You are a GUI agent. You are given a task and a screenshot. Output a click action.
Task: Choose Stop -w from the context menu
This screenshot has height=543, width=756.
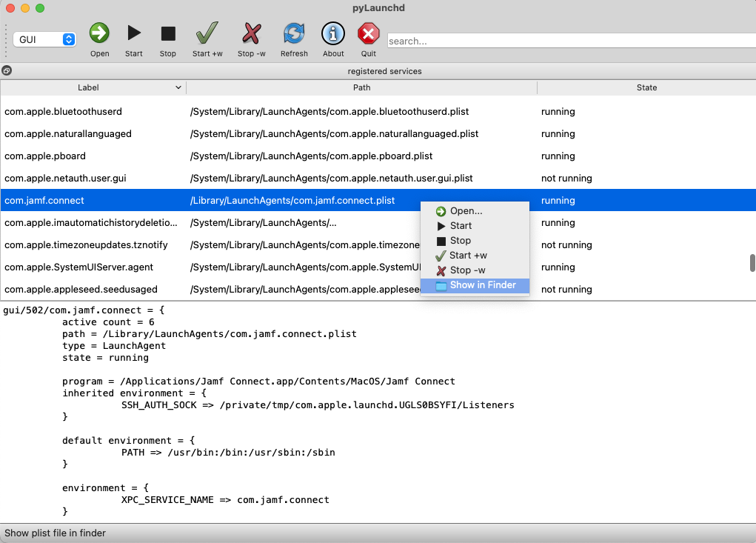tap(475, 270)
